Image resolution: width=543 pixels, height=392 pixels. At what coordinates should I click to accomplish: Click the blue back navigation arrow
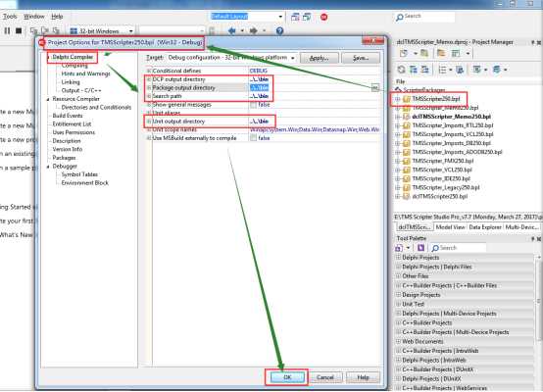[232, 30]
